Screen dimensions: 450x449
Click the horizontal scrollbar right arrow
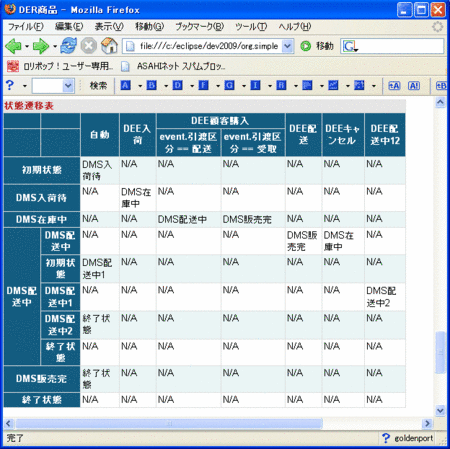click(x=427, y=423)
